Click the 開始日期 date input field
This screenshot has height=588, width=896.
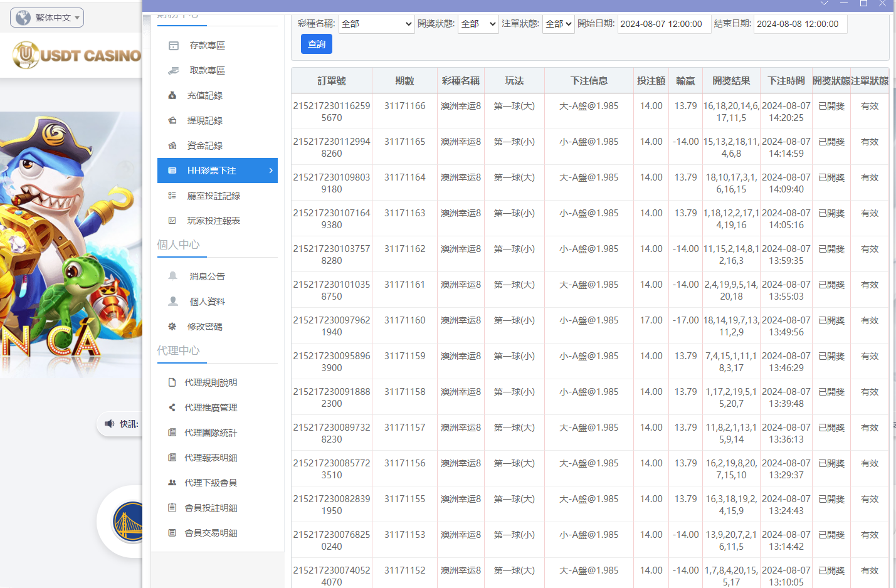click(664, 23)
